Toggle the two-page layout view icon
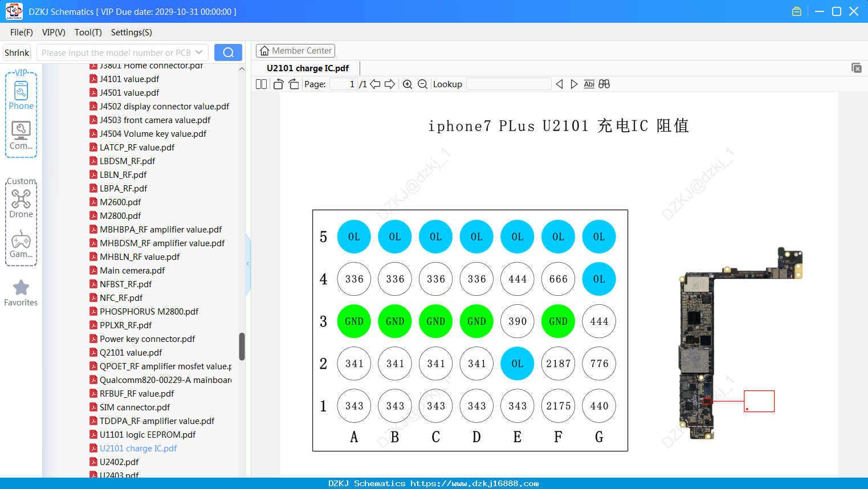 point(262,84)
